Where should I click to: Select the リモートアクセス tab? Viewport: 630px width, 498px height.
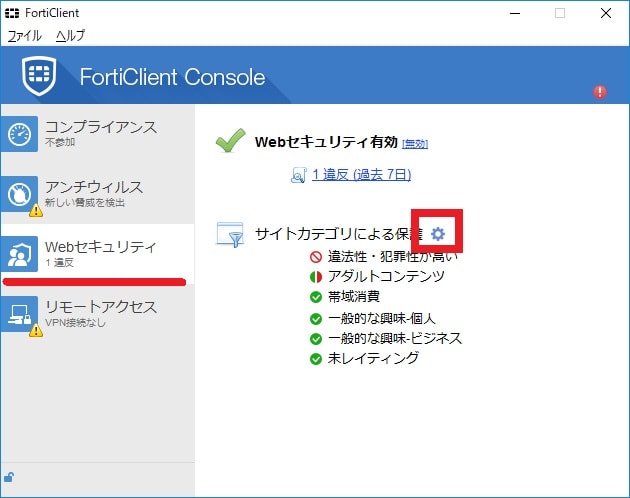(x=98, y=314)
